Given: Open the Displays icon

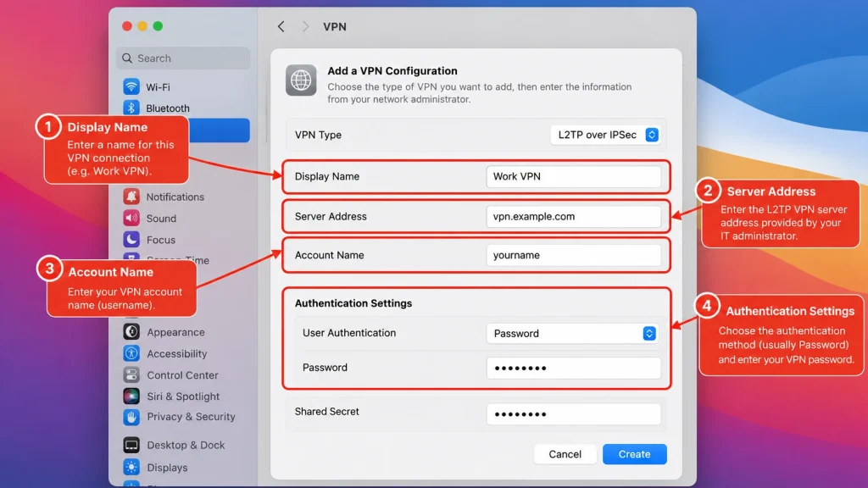Looking at the screenshot, I should click(131, 467).
